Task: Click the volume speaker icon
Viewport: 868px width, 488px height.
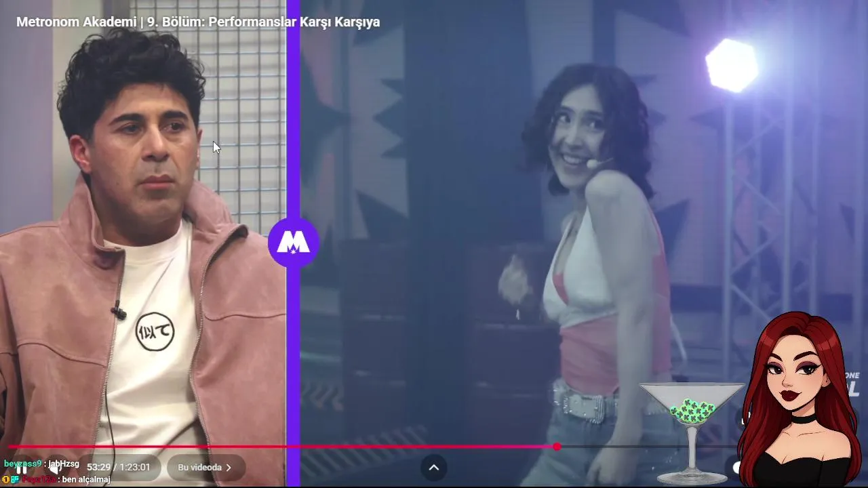Action: [57, 468]
